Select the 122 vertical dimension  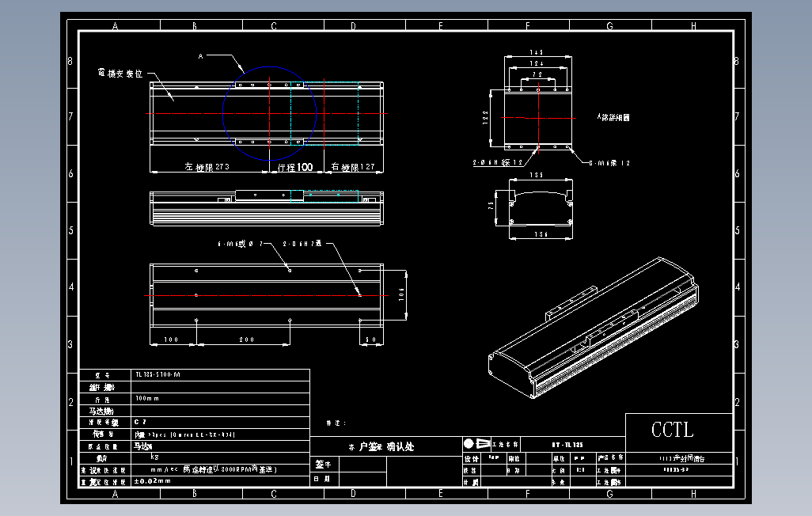click(x=486, y=117)
